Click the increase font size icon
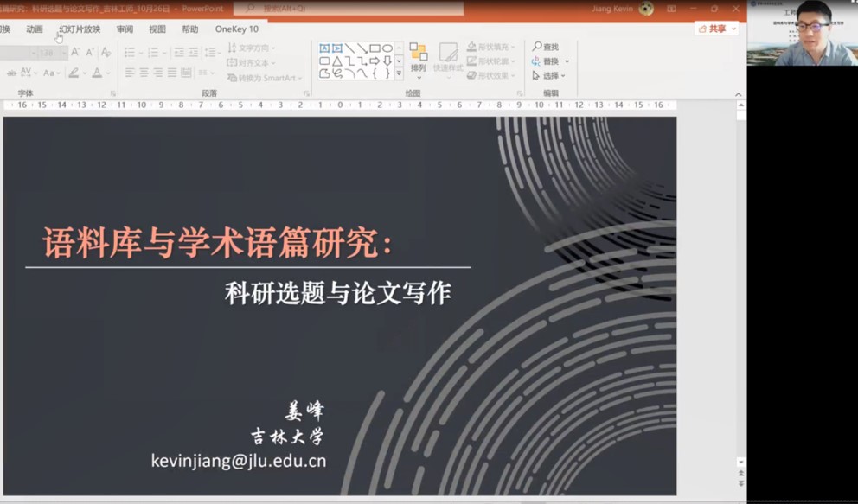 75,53
